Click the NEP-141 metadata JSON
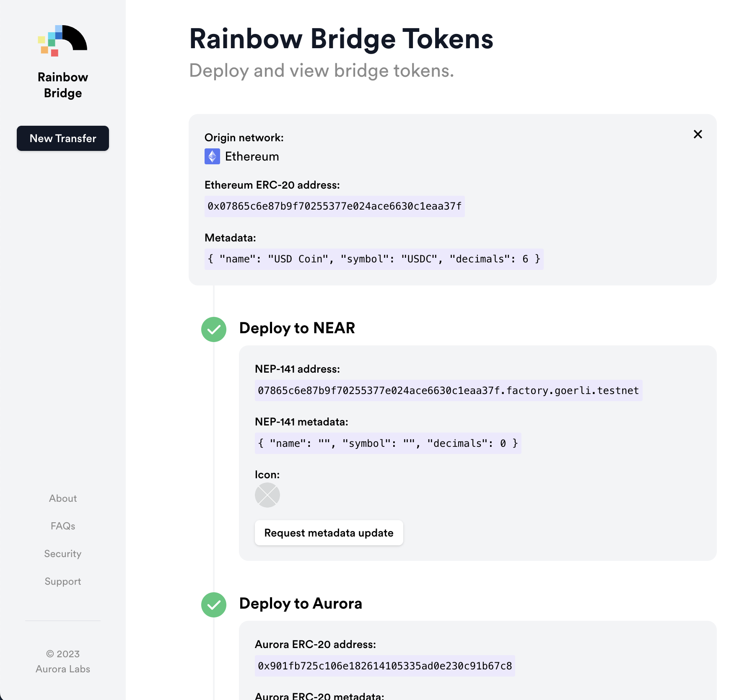 pos(388,443)
